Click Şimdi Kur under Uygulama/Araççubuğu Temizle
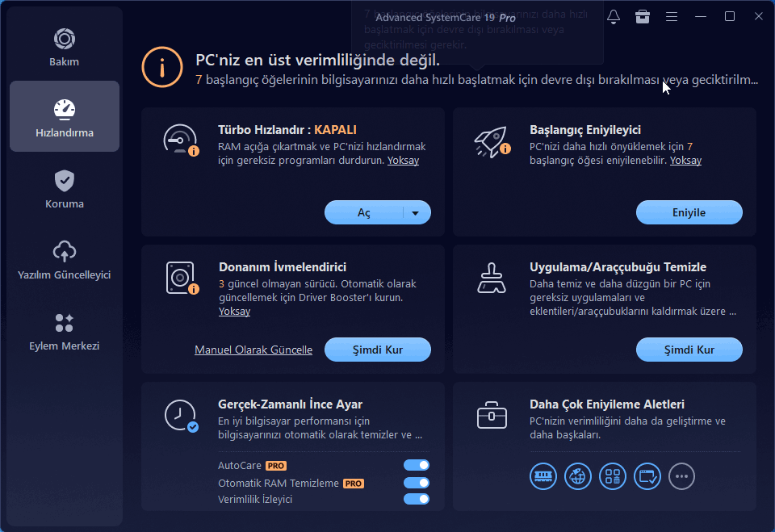This screenshot has height=532, width=775. tap(689, 350)
